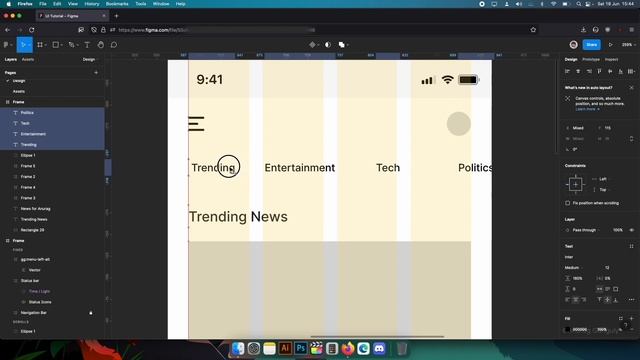Set text vertical align top
Viewport: 640px width, 360px height.
599,300
